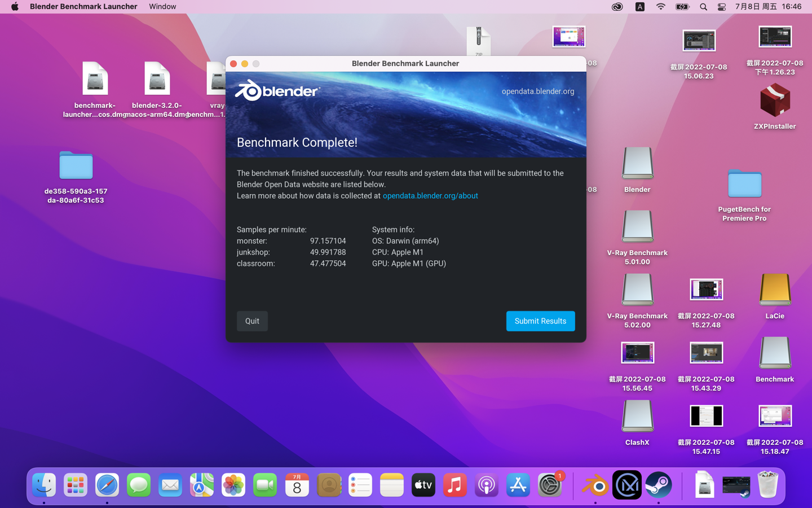Image resolution: width=812 pixels, height=508 pixels.
Task: Select the PugetBench for Premiere Pro folder
Action: pos(744,183)
